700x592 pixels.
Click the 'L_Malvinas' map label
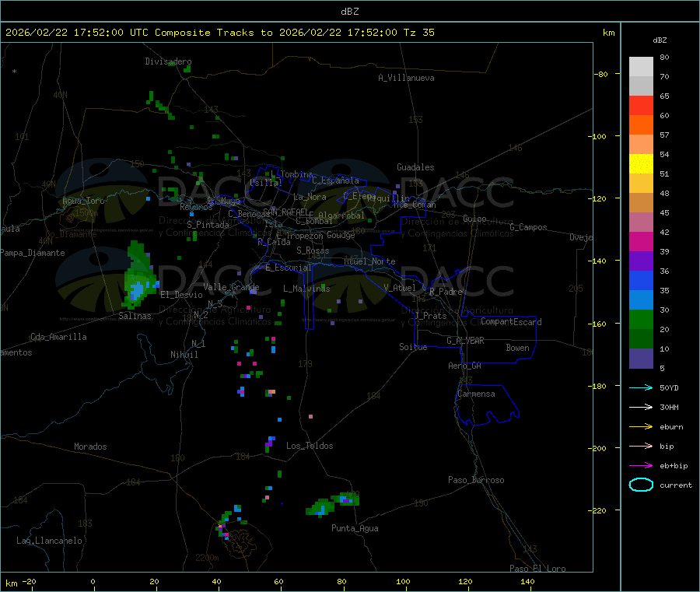(306, 289)
